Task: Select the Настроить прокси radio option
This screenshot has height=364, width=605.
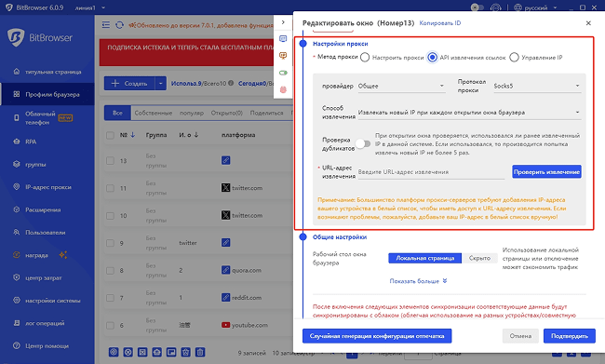Action: pos(365,58)
